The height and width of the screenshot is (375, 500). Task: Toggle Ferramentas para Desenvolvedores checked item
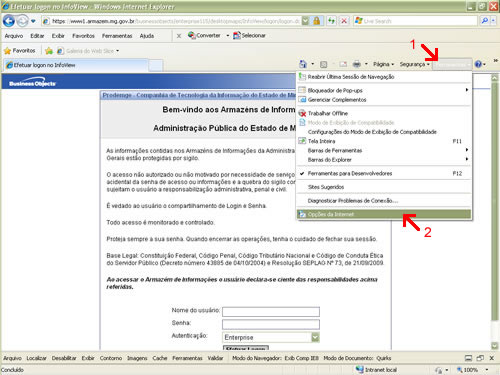point(384,174)
